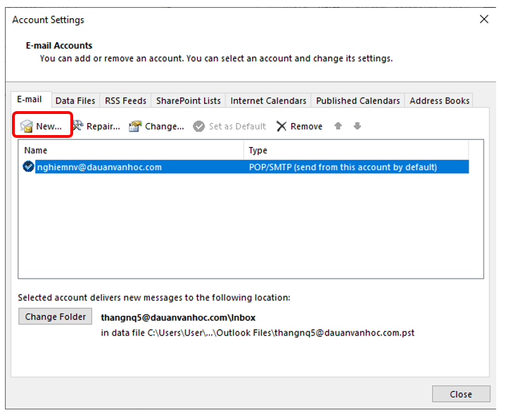Switch to Address Books tab
The width and height of the screenshot is (506, 420).
(x=439, y=101)
